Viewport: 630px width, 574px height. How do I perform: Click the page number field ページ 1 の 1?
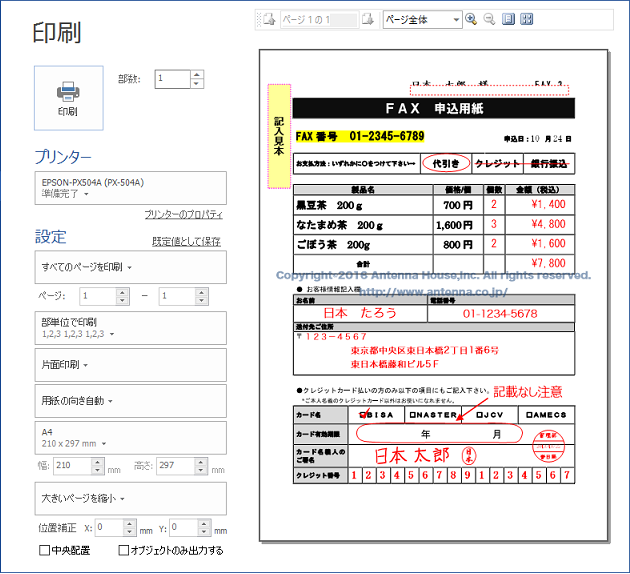coord(319,20)
